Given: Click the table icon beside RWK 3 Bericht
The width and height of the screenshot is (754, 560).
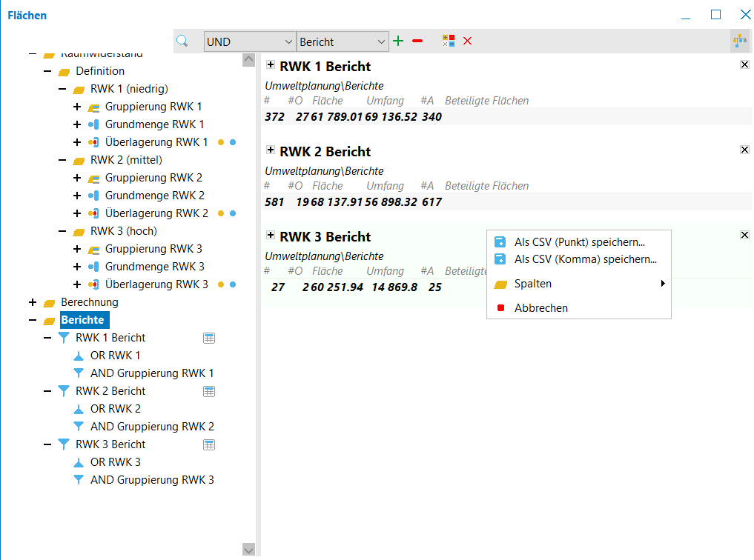Looking at the screenshot, I should pos(209,444).
